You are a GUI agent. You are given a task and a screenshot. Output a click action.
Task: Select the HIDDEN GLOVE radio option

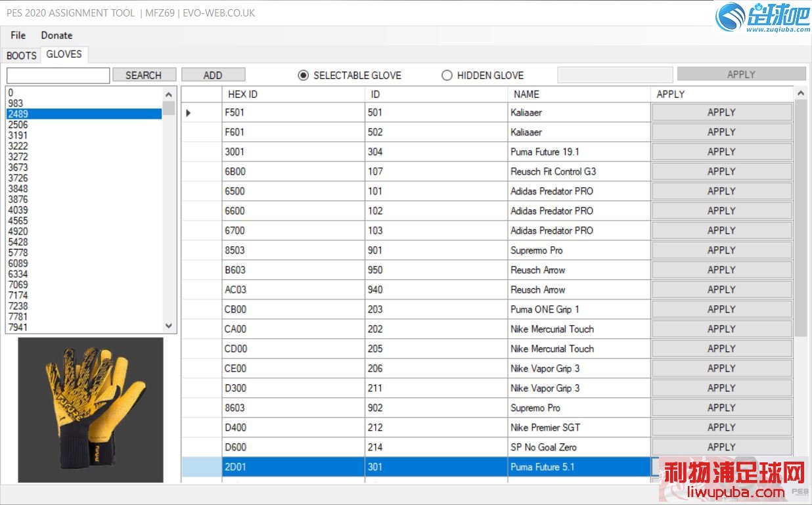(483, 76)
